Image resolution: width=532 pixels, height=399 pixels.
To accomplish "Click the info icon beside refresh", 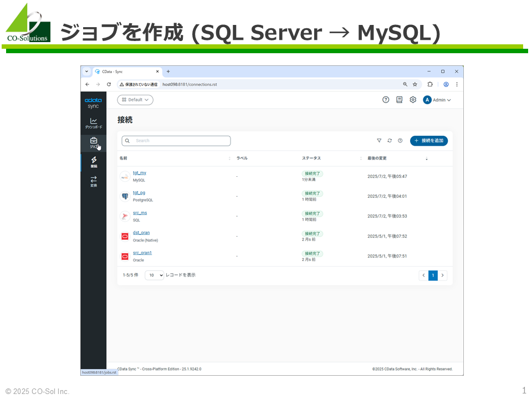I will pyautogui.click(x=400, y=140).
